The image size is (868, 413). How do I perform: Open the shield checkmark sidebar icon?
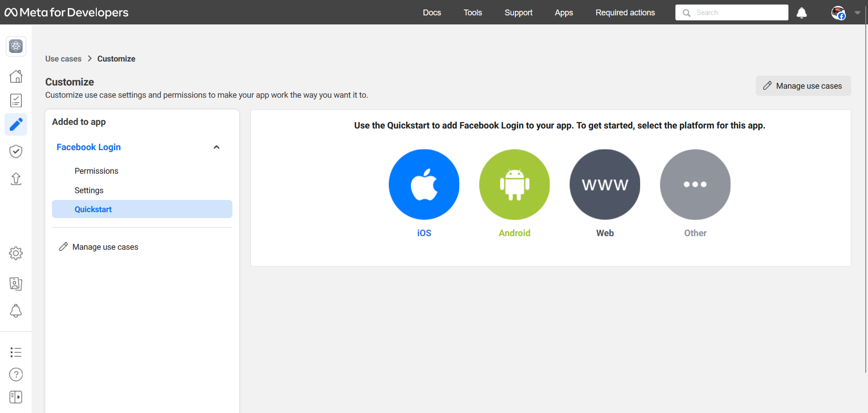[x=16, y=152]
